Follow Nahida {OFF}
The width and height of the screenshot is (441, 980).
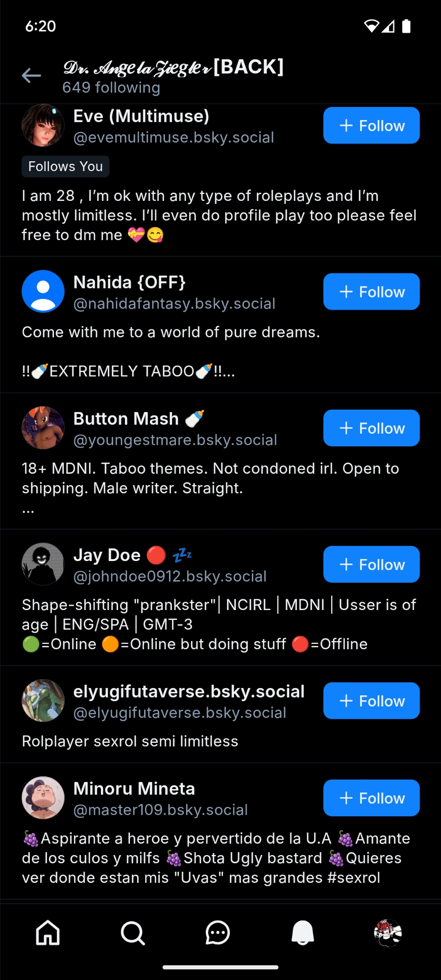pos(371,292)
